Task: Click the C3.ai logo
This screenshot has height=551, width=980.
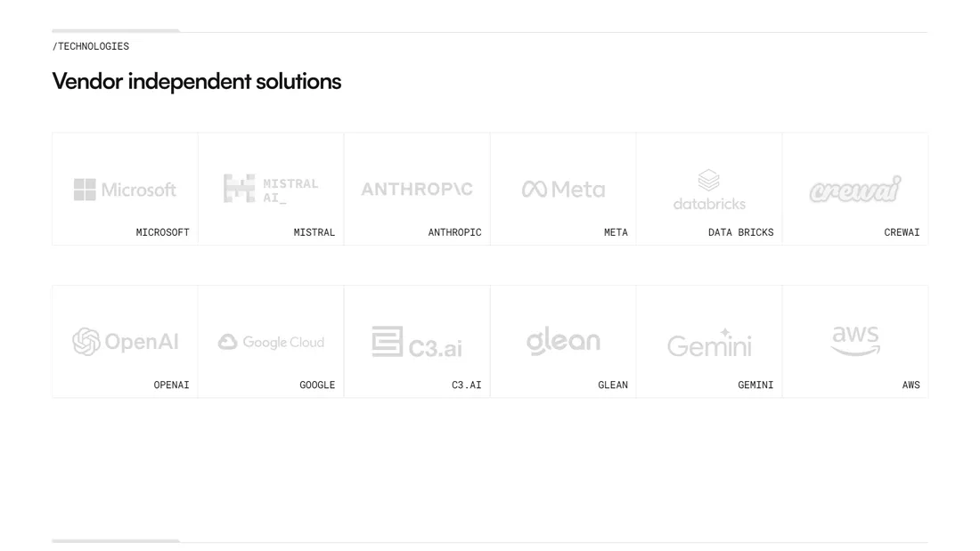Action: tap(417, 342)
